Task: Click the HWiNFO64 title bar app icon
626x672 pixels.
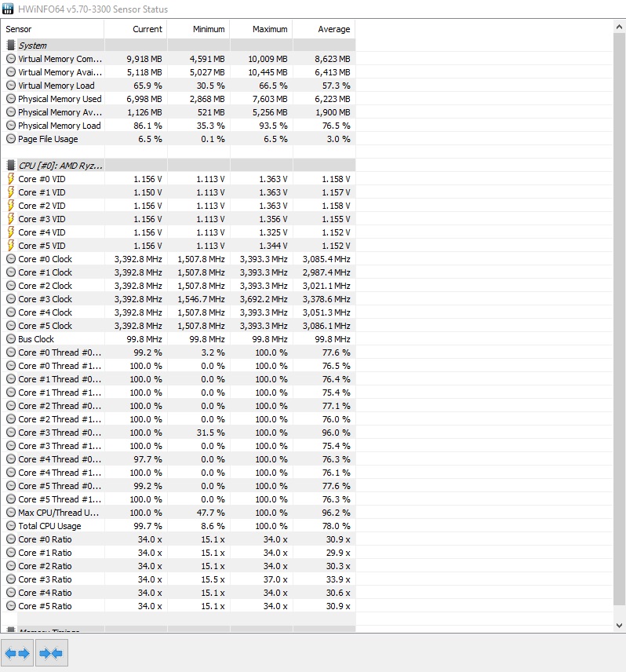Action: (x=8, y=9)
